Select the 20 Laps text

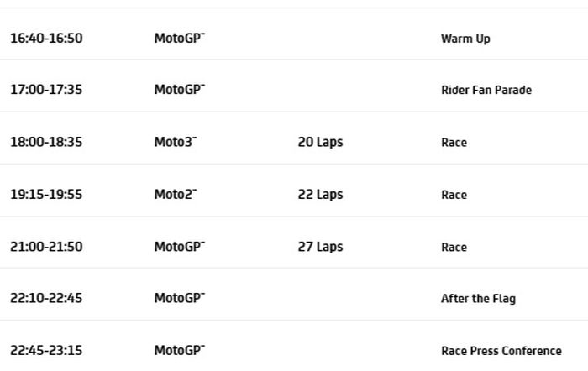[x=320, y=142]
